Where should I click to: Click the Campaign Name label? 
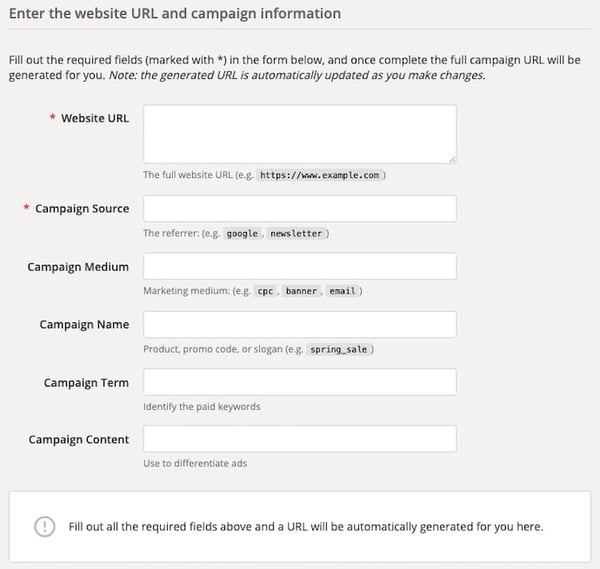(x=84, y=325)
